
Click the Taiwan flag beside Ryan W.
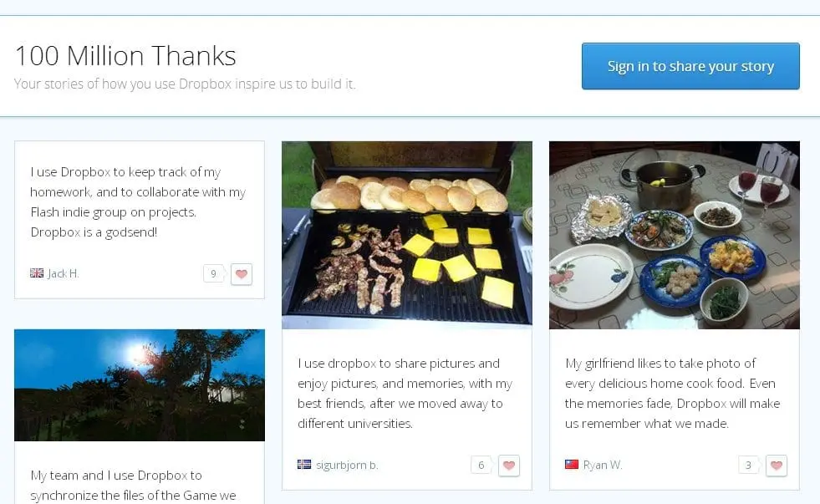pos(572,464)
